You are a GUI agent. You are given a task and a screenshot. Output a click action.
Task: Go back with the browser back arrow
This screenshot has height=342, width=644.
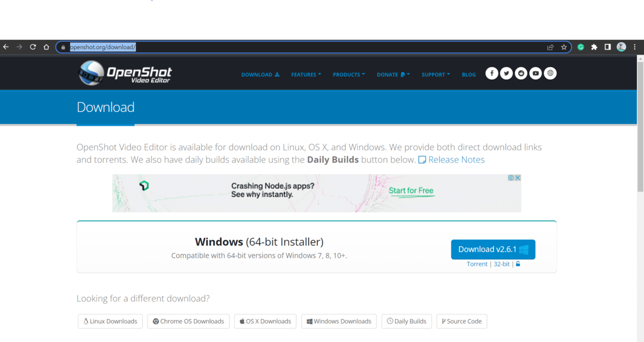point(6,47)
